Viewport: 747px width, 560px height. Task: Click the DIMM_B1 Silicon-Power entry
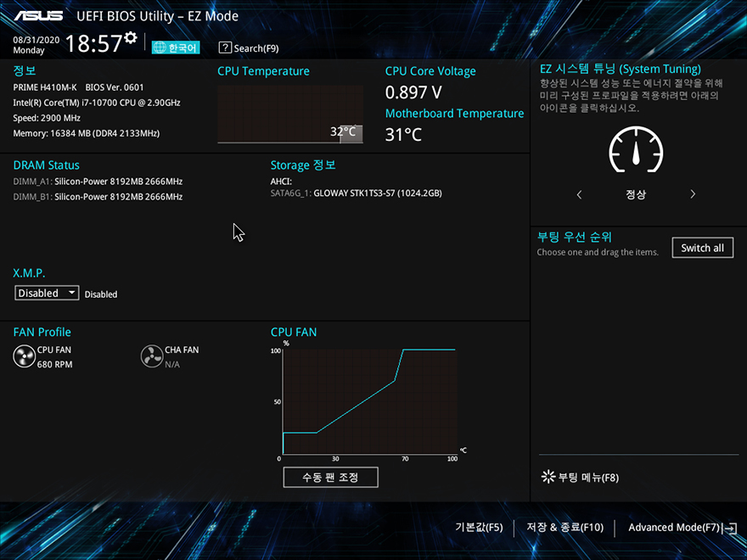(x=98, y=197)
